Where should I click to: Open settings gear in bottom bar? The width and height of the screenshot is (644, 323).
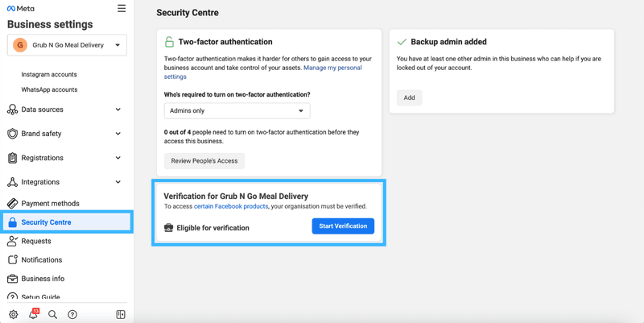[13, 315]
